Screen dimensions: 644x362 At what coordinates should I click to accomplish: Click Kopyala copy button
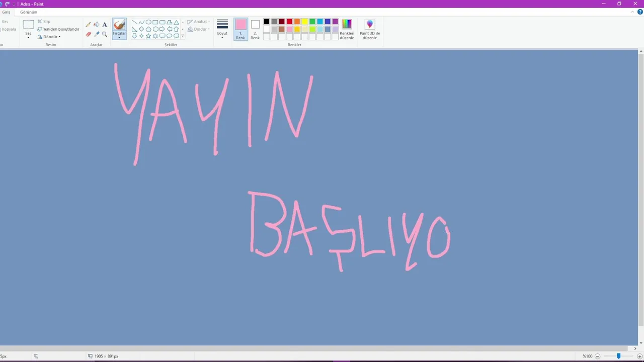[9, 29]
